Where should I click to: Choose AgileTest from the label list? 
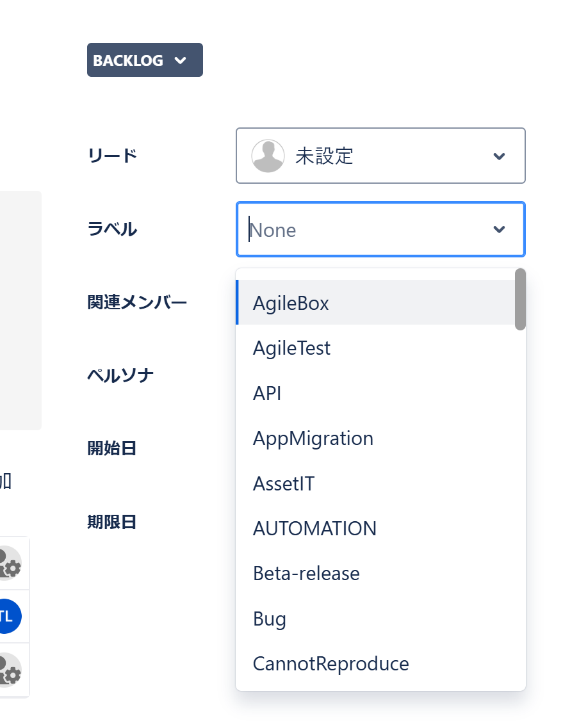[291, 348]
